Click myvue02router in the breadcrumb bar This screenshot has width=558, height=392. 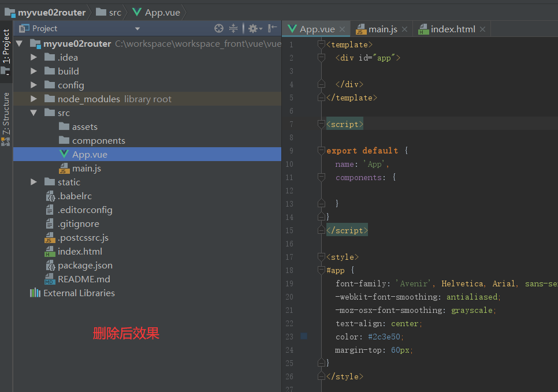46,13
